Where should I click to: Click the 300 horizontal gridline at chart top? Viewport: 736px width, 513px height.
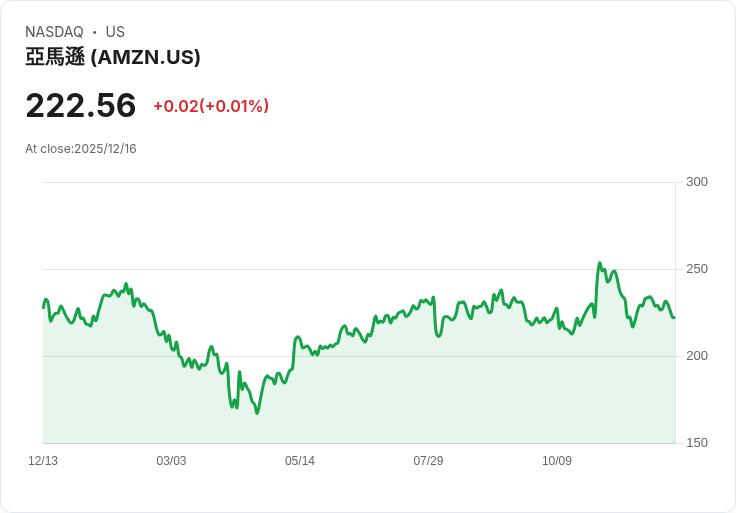[358, 182]
